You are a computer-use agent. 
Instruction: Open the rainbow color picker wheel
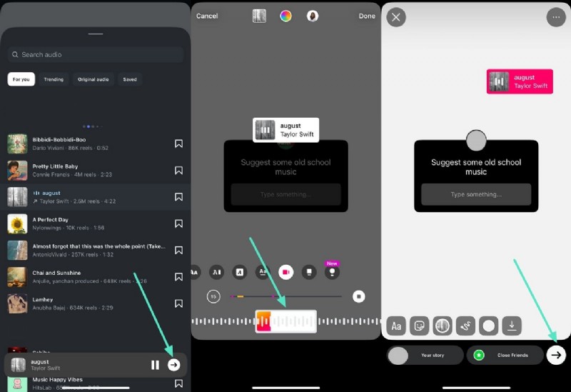pos(285,16)
